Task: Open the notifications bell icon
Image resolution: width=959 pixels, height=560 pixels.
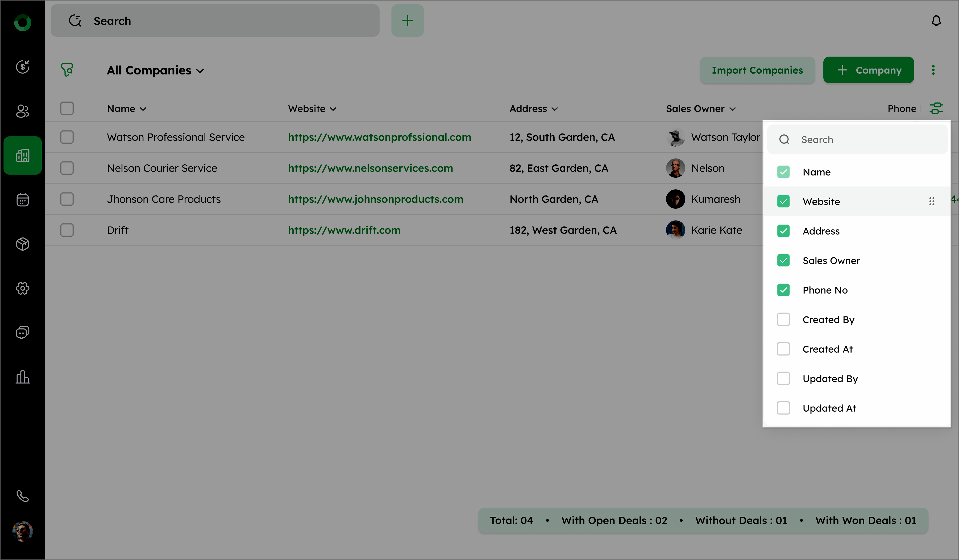Action: click(936, 20)
